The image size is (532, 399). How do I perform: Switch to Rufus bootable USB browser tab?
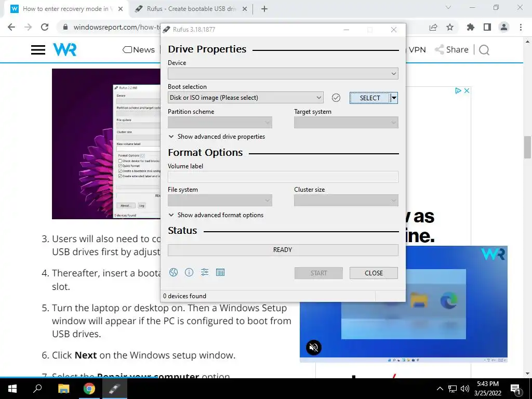pos(190,9)
